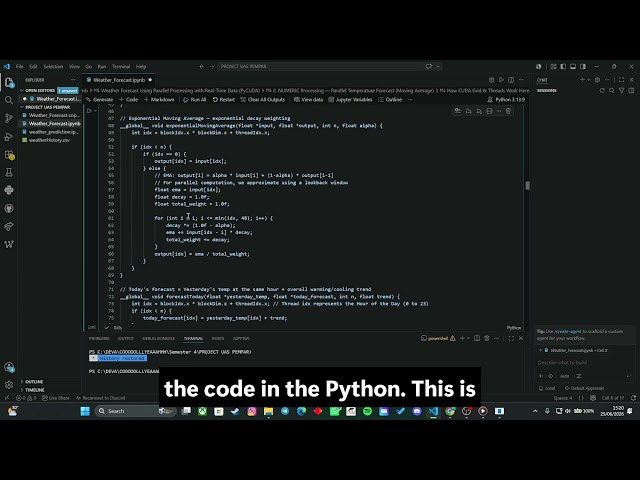Open the Explorer view in activity bar
Screen dimensions: 640x480
pyautogui.click(x=9, y=82)
